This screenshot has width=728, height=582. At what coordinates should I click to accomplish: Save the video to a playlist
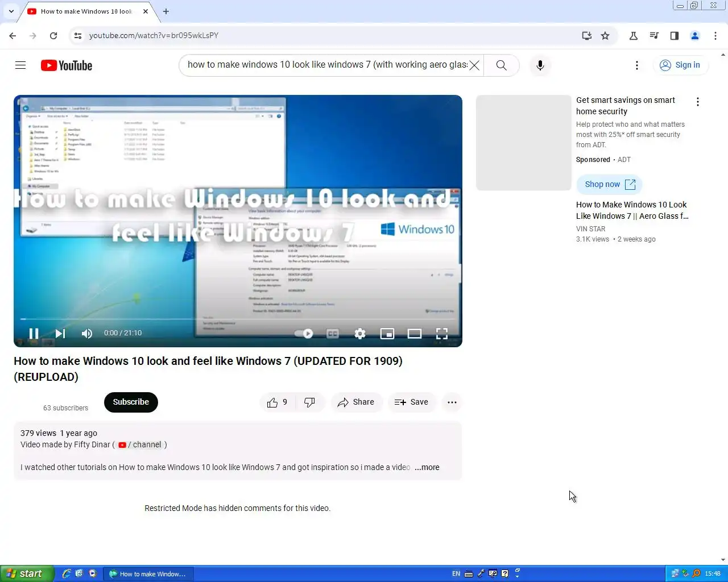[x=412, y=402]
